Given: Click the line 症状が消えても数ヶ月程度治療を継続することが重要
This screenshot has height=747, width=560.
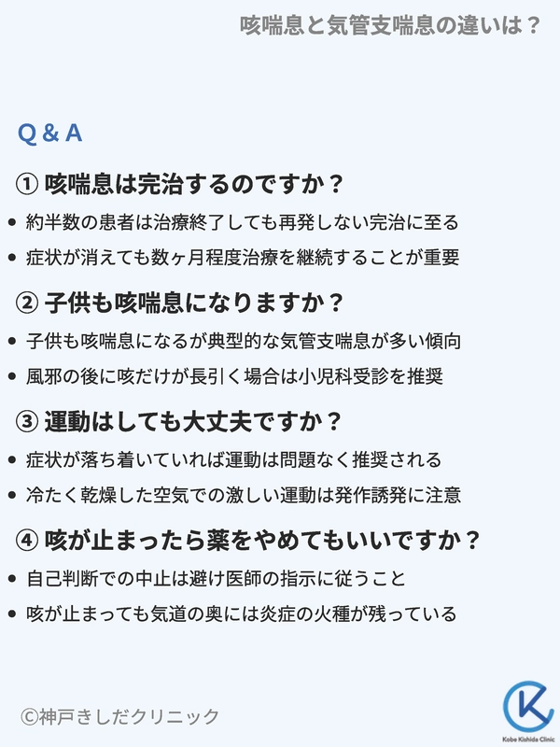Looking at the screenshot, I should pos(243,257).
